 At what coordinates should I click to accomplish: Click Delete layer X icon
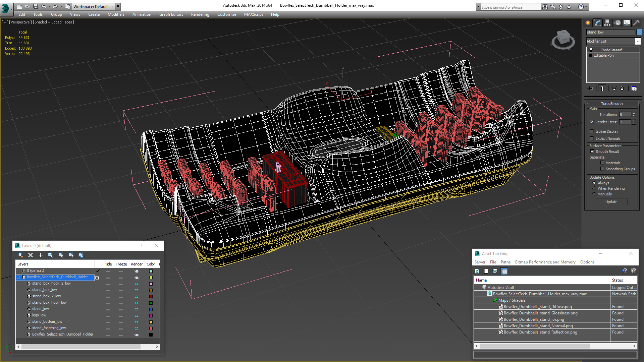(x=31, y=255)
